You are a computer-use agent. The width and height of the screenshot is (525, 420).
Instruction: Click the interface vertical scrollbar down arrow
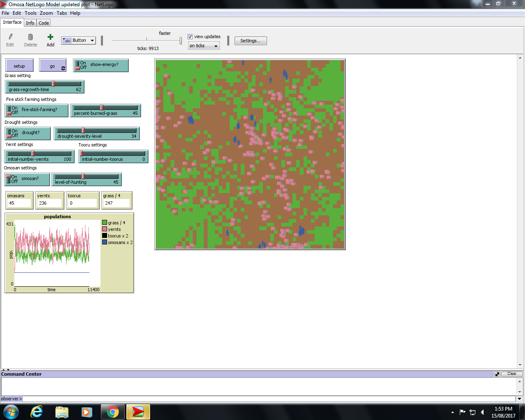click(520, 365)
